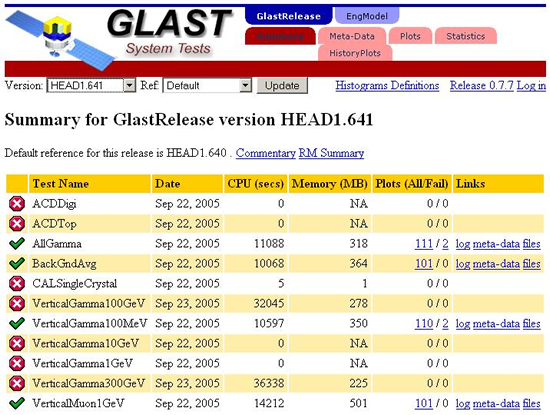Click the Update button
This screenshot has width=550, height=415.
click(282, 86)
